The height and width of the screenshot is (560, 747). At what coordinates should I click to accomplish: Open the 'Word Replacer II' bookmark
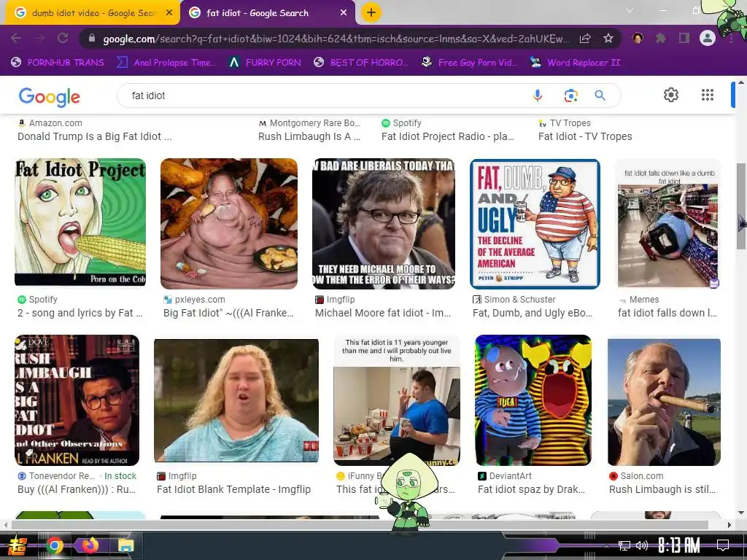[575, 63]
